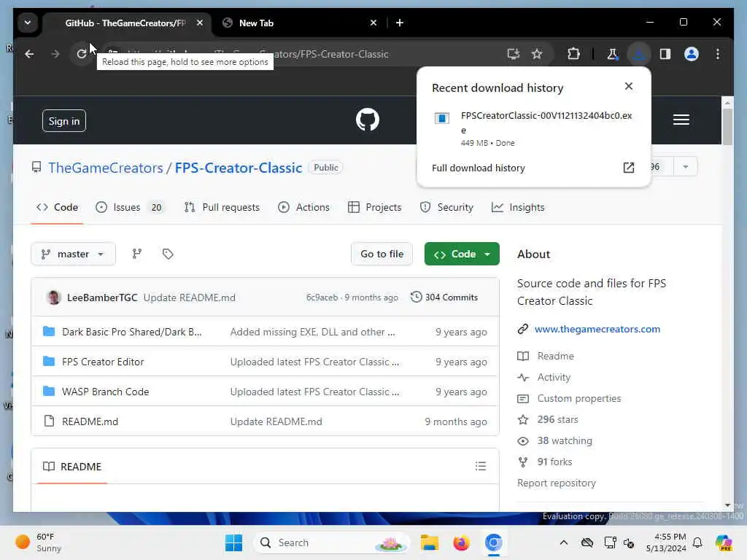Click the external-link icon beside Full download history
This screenshot has height=560, width=747.
click(629, 168)
